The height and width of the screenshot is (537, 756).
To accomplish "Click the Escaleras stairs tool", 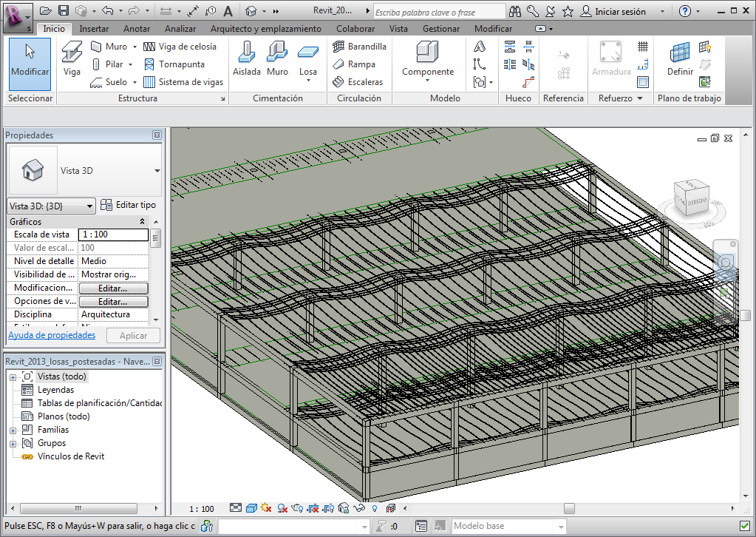I will point(358,82).
